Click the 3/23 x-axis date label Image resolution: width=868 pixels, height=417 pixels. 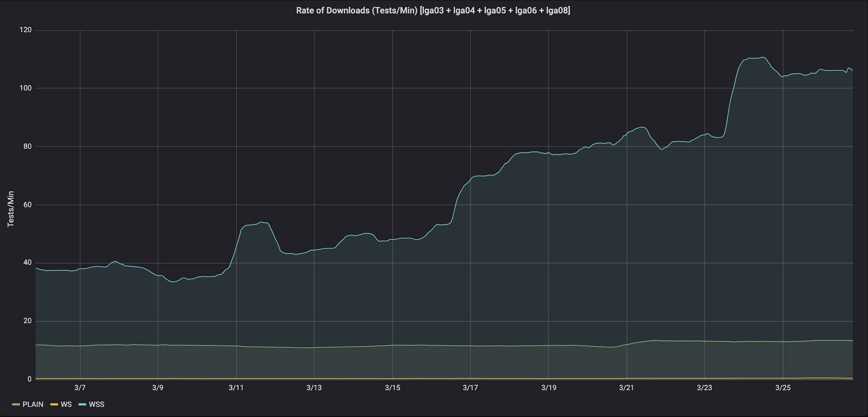(704, 388)
